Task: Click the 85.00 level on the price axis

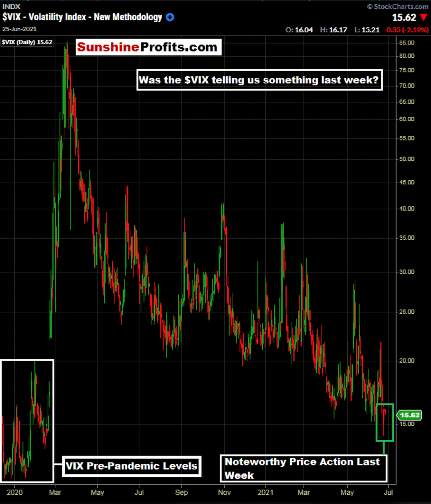Action: pyautogui.click(x=407, y=43)
